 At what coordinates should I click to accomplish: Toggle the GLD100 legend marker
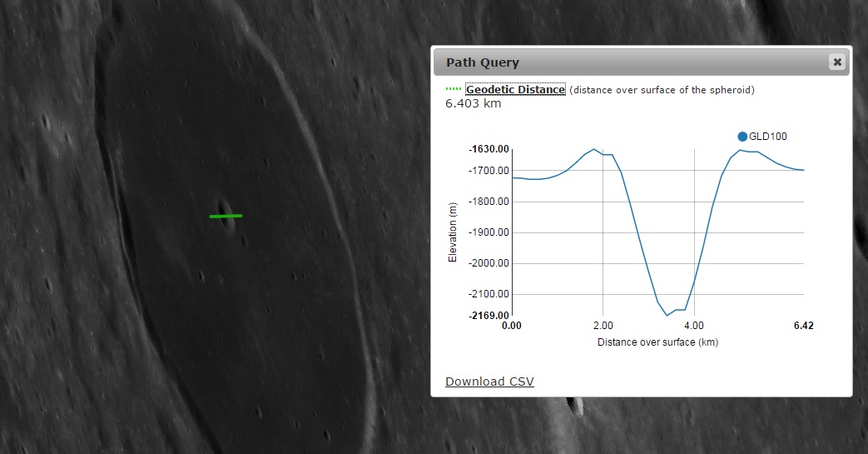coord(742,137)
